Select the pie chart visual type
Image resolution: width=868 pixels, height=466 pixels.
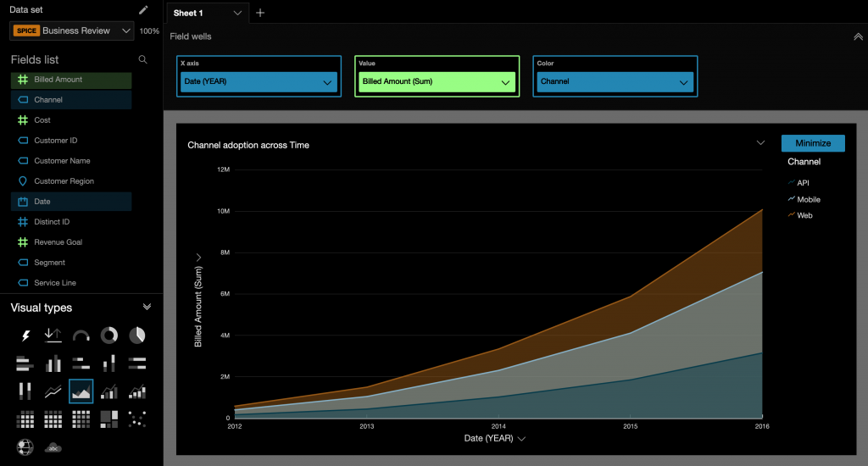[x=136, y=336]
